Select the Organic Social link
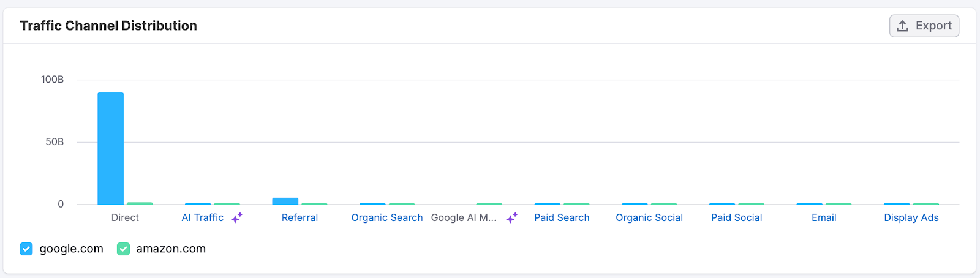This screenshot has height=278, width=980. (649, 217)
